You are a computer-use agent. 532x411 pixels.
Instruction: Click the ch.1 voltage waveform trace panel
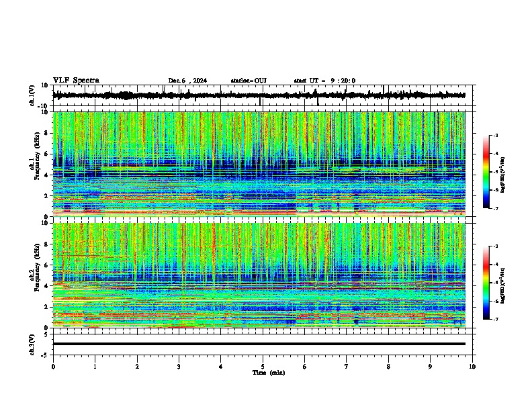263,95
